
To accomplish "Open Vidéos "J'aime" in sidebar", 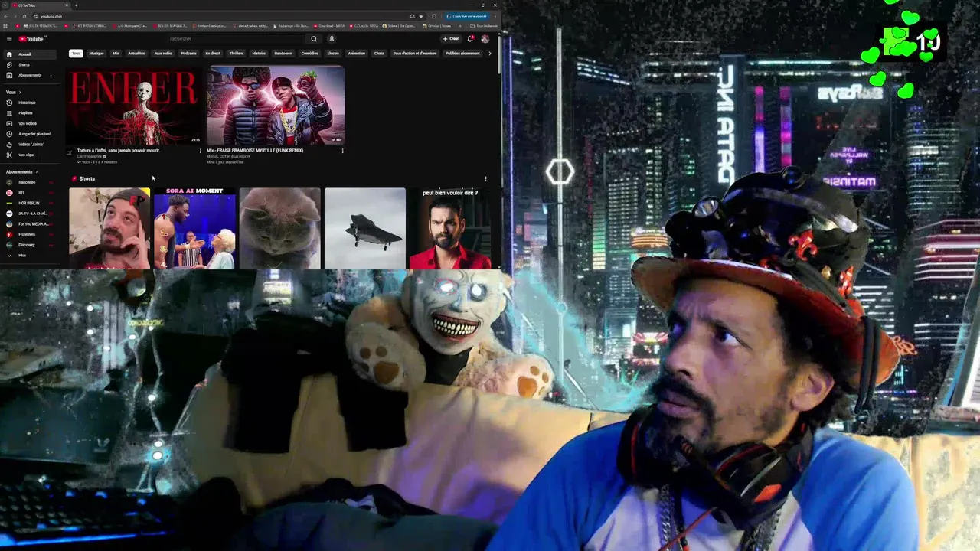I will 28,144.
